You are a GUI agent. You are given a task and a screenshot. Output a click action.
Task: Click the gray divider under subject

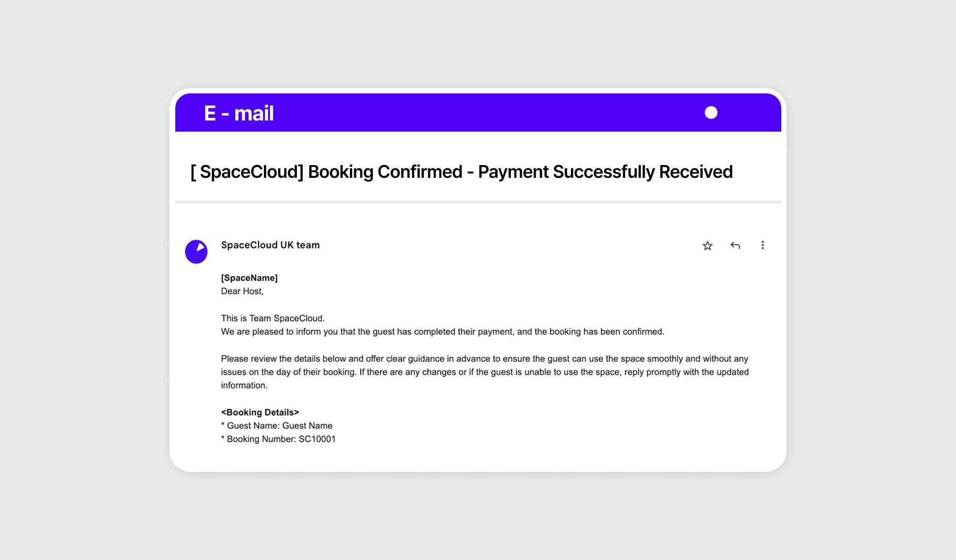tap(478, 202)
